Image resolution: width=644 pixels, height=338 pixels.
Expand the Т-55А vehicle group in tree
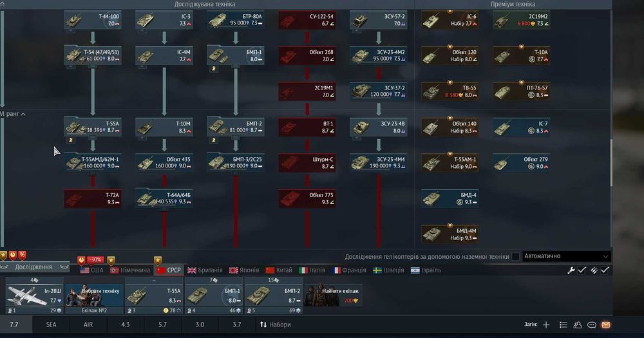click(93, 127)
